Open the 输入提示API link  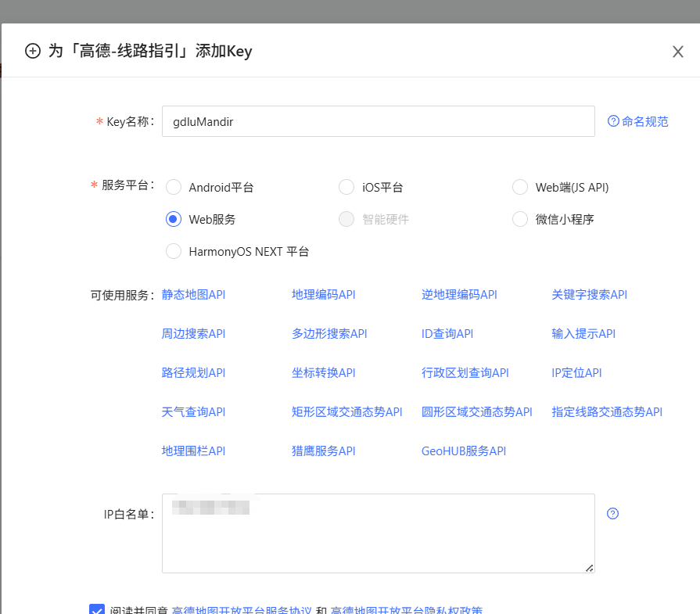(583, 333)
